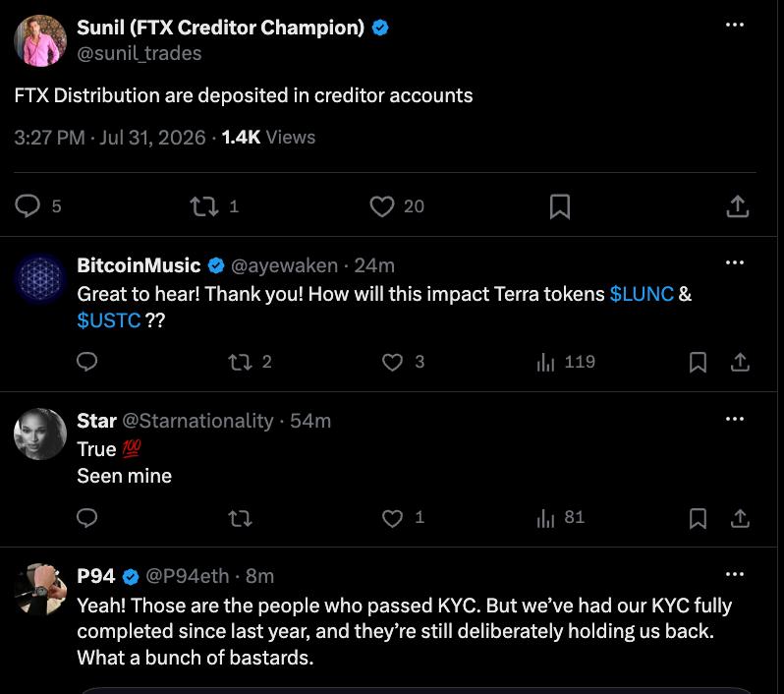Open the $USTC cashtag link
The image size is (784, 694).
[x=108, y=320]
